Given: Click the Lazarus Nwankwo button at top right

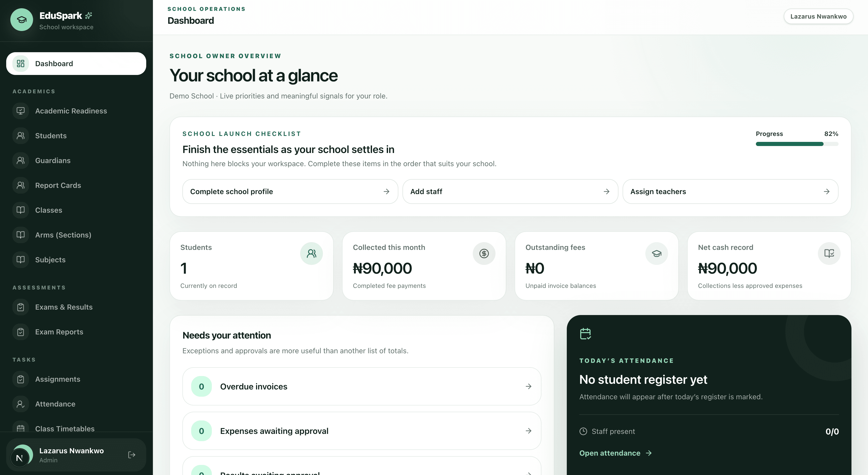Looking at the screenshot, I should pyautogui.click(x=818, y=17).
